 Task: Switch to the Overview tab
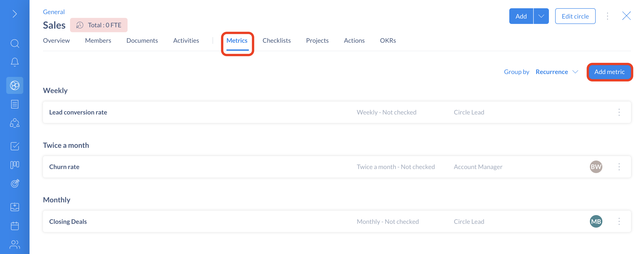pyautogui.click(x=56, y=40)
